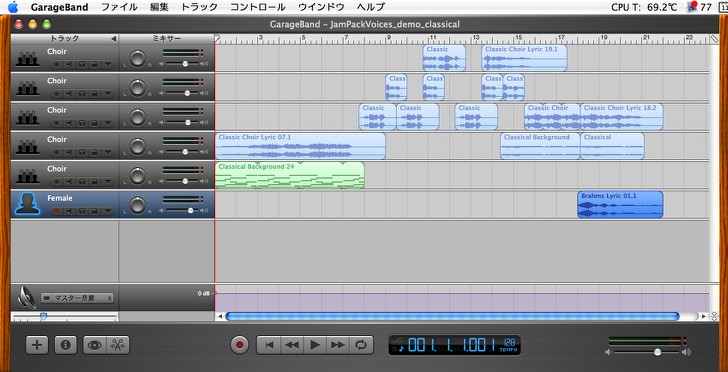The image size is (728, 372).
Task: Show the Loop Browser with eye icon
Action: 95,345
